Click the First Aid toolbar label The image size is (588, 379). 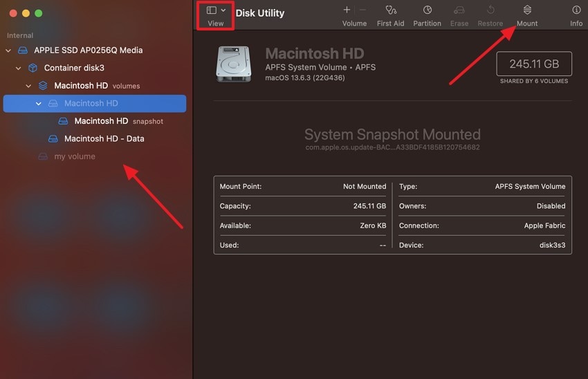tap(390, 24)
